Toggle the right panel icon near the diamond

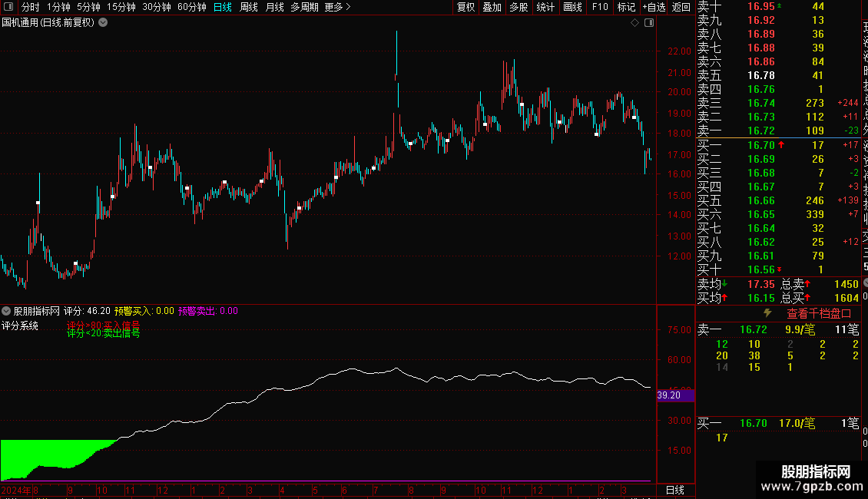click(649, 23)
